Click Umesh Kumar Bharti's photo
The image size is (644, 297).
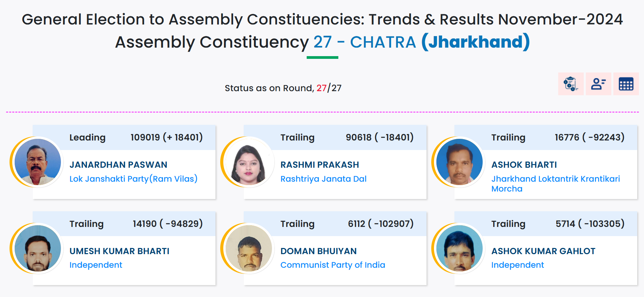click(x=38, y=248)
